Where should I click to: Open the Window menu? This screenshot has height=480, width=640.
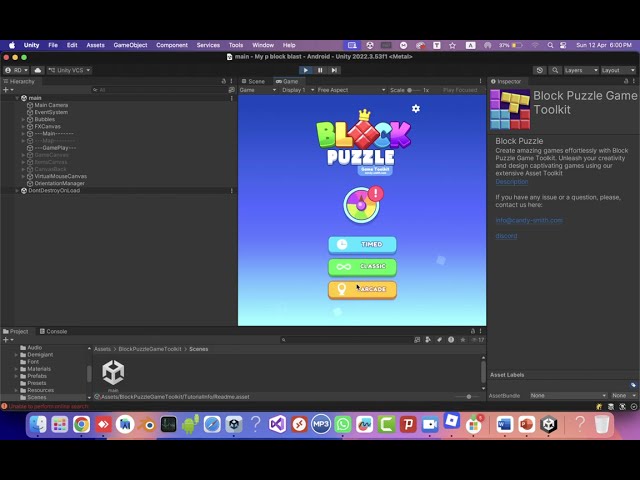click(x=263, y=45)
